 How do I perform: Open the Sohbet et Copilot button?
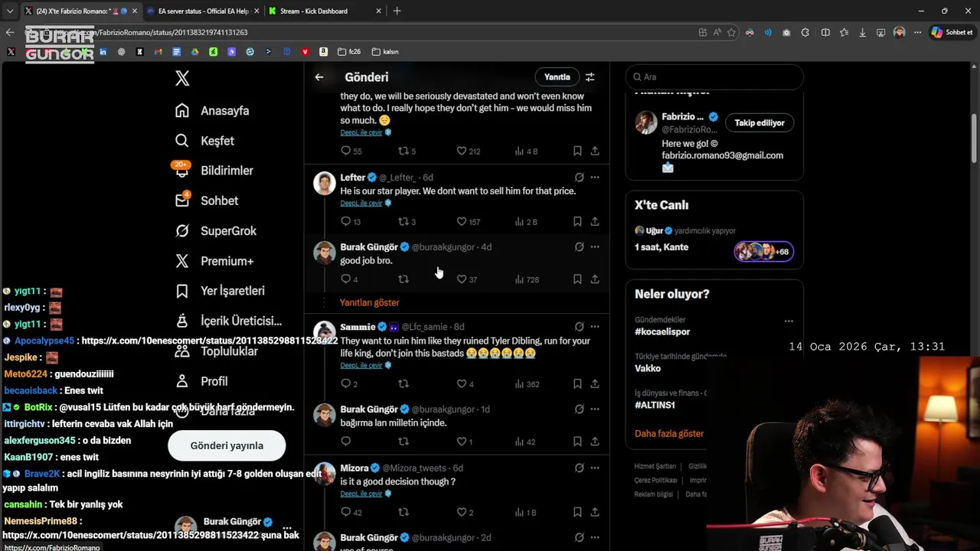pos(952,32)
